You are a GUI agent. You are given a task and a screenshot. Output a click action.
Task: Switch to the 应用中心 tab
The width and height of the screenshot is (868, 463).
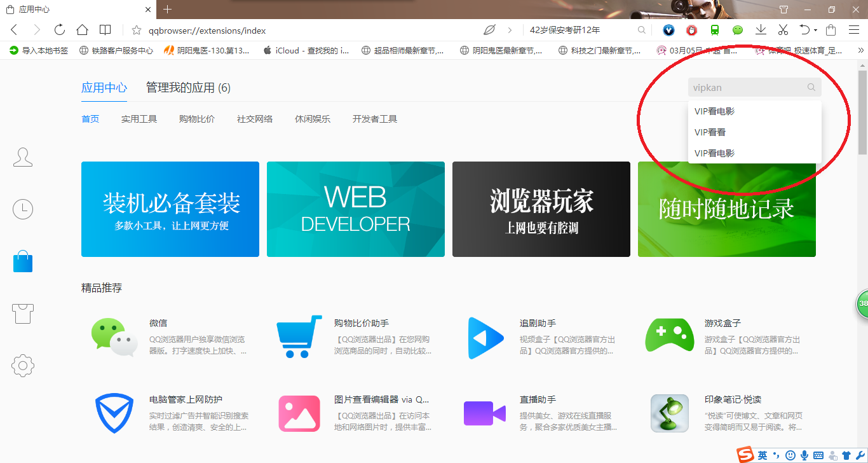tap(104, 88)
